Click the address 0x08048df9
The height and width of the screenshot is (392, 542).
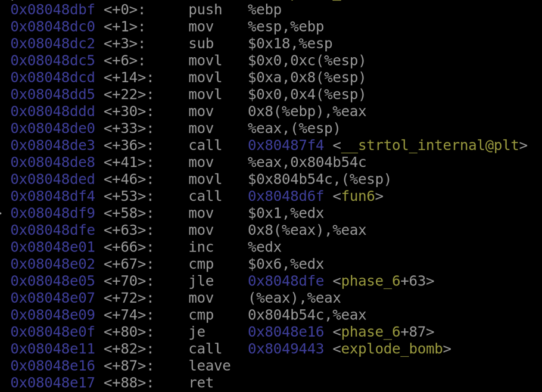click(x=52, y=213)
